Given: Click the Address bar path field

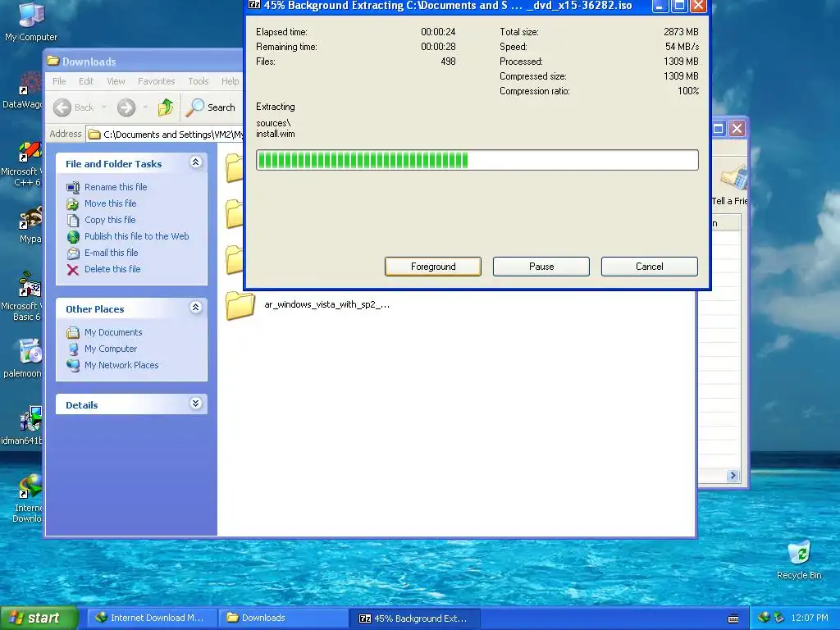Looking at the screenshot, I should [x=165, y=134].
